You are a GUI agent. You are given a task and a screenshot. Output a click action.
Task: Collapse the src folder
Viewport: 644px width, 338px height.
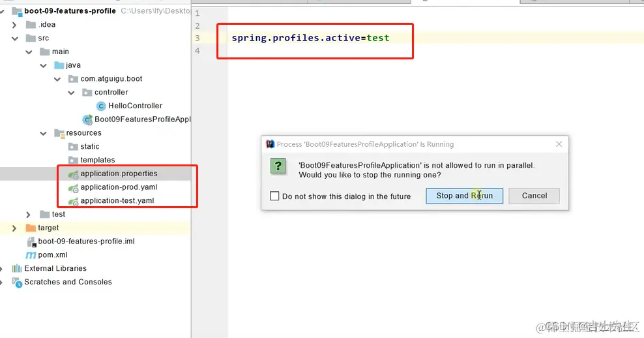click(x=15, y=38)
